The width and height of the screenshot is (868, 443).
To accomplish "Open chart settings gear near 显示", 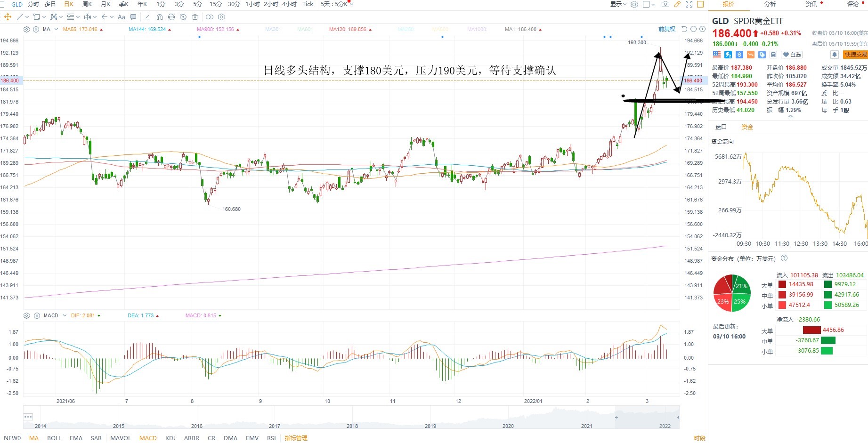I will pyautogui.click(x=634, y=4).
